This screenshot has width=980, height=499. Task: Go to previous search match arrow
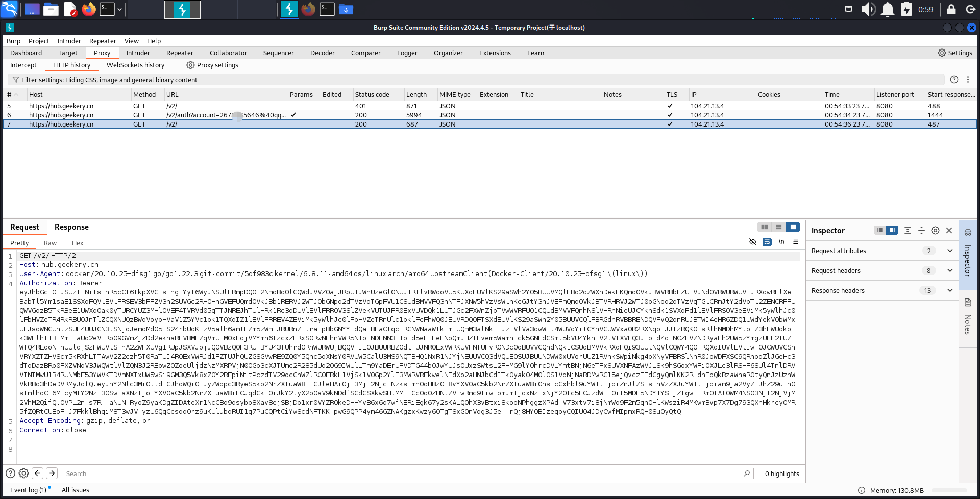[x=38, y=473]
